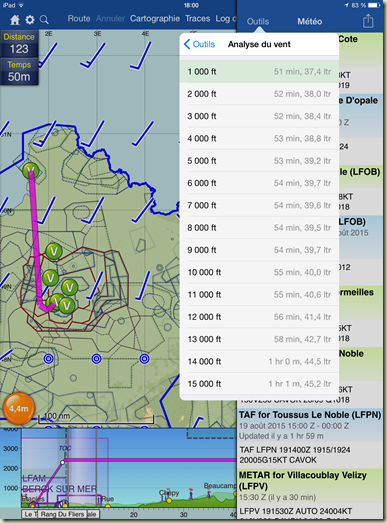Open TAF for Toussus Le Noble (LFPN)

(x=310, y=425)
